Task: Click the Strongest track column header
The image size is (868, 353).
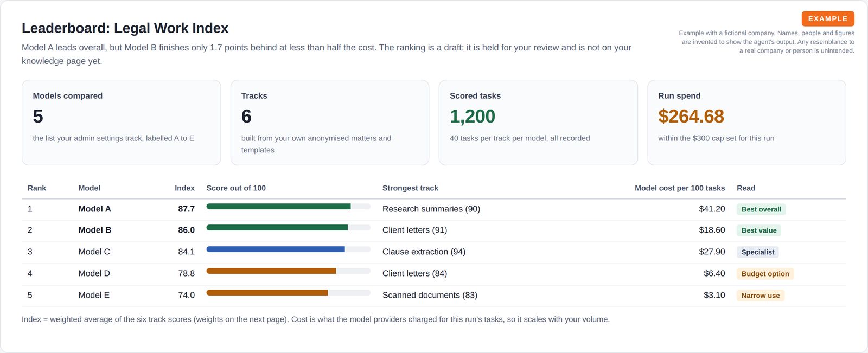Action: 410,188
